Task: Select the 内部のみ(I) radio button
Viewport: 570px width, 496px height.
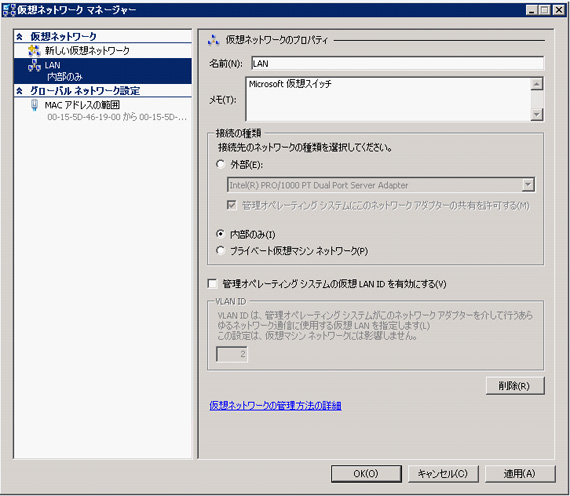Action: tap(220, 234)
